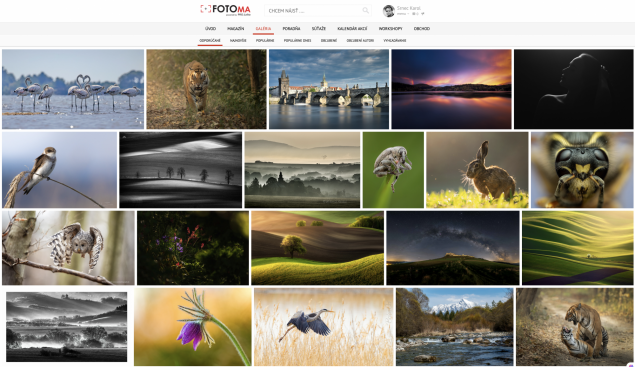The width and height of the screenshot is (635, 367).
Task: Open the dark silhouette portrait photo
Action: 573,89
